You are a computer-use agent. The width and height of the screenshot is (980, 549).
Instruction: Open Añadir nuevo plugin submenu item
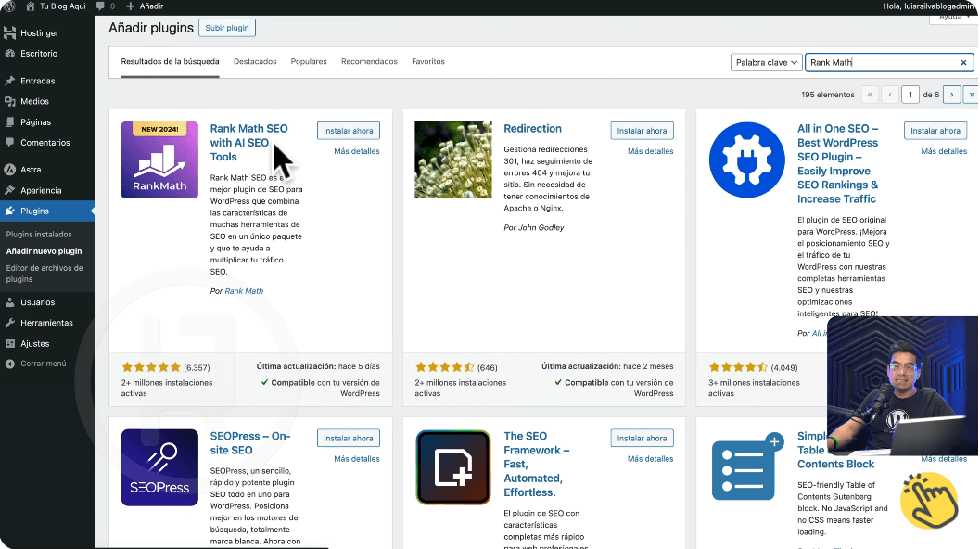point(44,250)
